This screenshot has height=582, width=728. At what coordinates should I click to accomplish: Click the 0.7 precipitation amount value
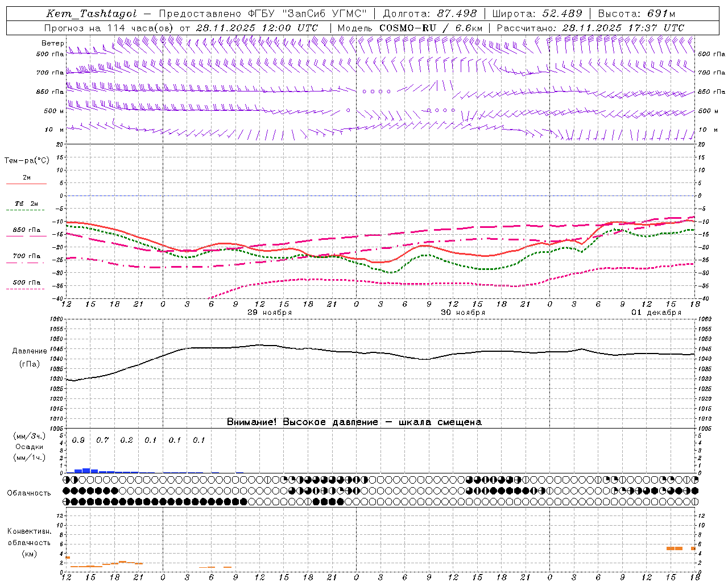(x=102, y=440)
